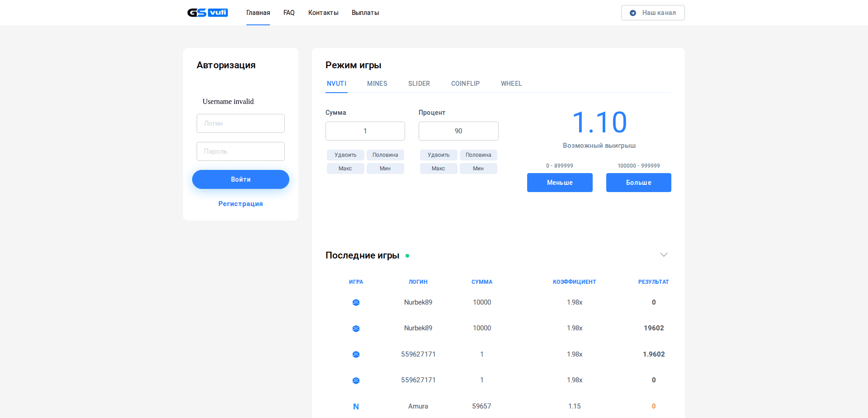Switch to the WHEEL game mode tab
This screenshot has width=868, height=418.
511,84
